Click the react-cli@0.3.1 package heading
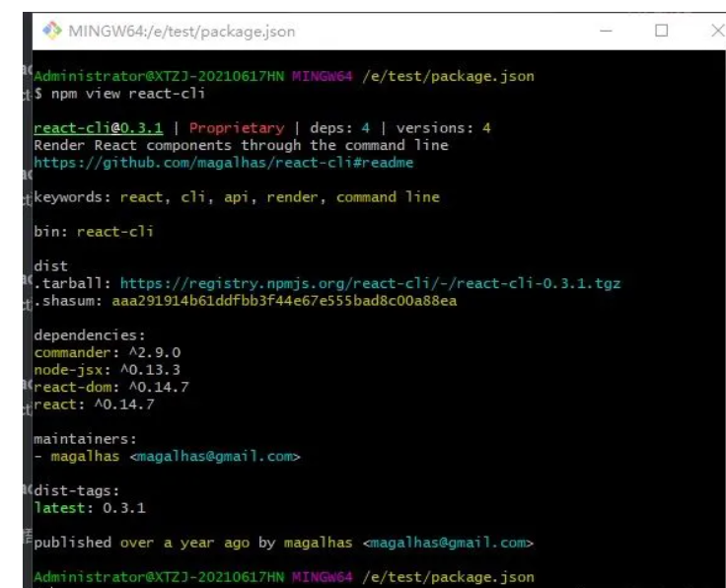Screen dimensions: 726x588 coord(99,128)
